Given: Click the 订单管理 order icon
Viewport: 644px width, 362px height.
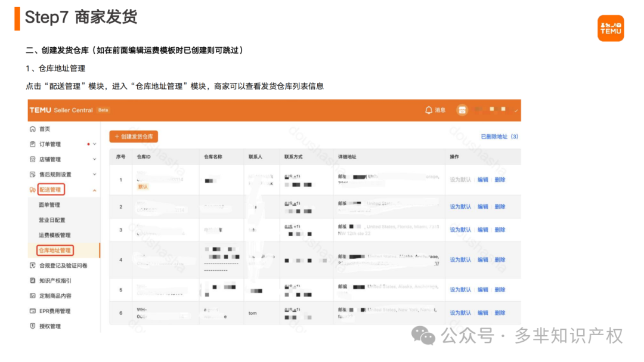Looking at the screenshot, I should pos(32,144).
